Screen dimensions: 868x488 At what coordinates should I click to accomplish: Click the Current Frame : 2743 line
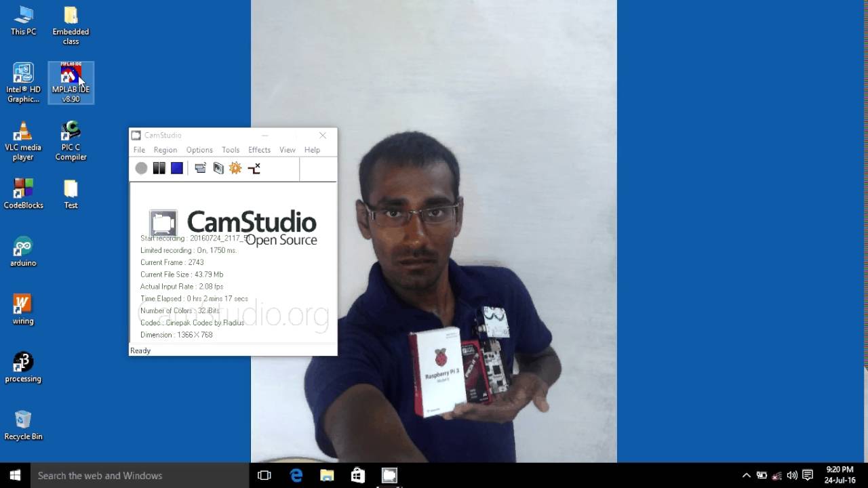(x=172, y=262)
